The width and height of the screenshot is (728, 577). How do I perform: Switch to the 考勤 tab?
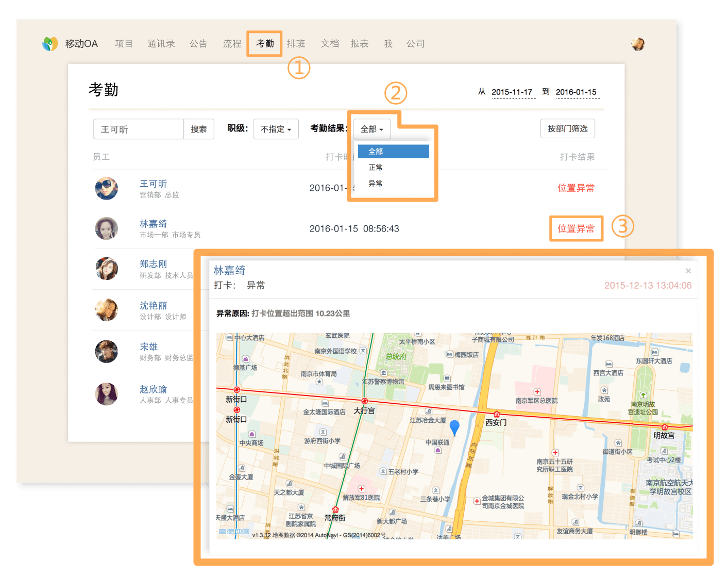tap(265, 44)
